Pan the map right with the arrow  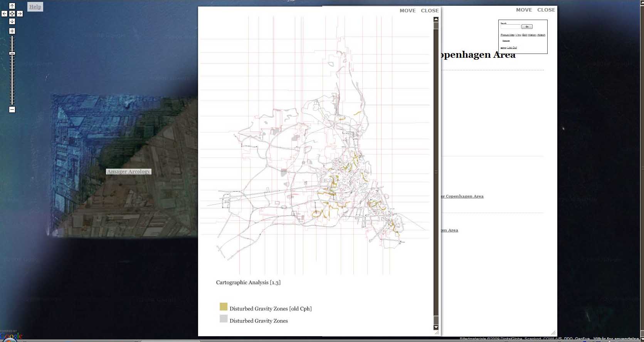coord(20,13)
